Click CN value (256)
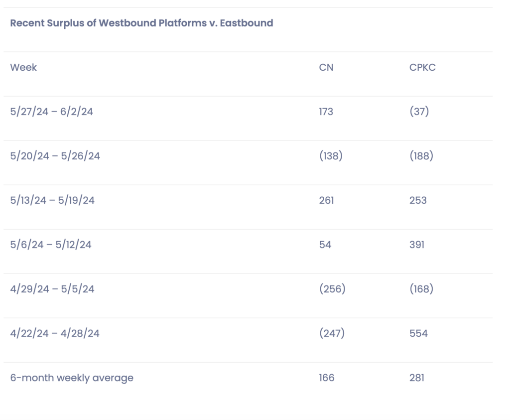510x420 pixels. point(332,289)
